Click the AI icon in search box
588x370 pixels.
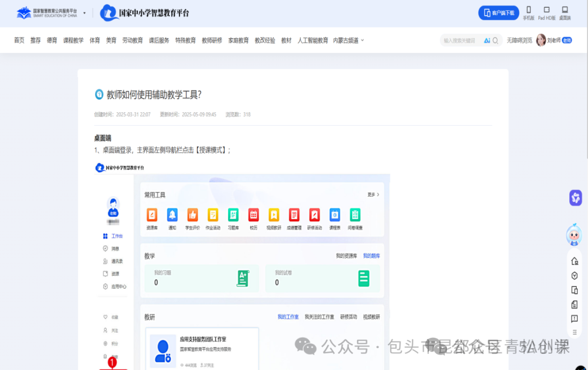coord(487,40)
